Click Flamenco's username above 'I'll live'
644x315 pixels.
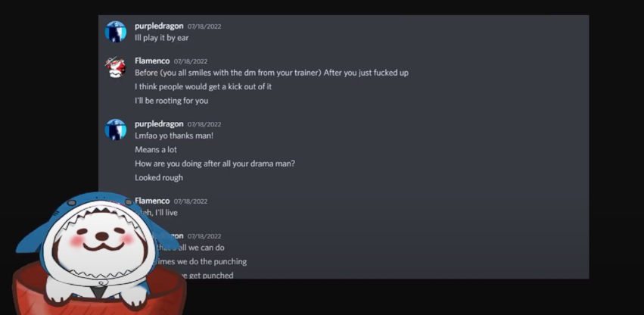[x=152, y=201]
